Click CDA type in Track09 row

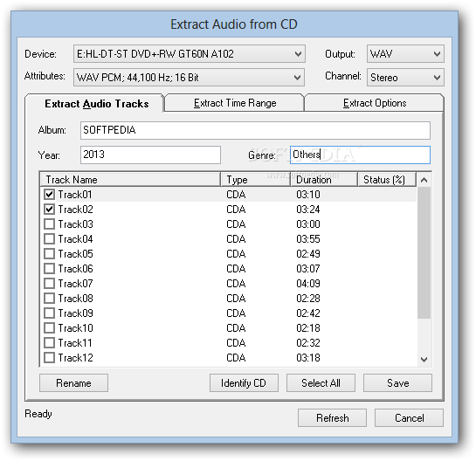pyautogui.click(x=236, y=313)
